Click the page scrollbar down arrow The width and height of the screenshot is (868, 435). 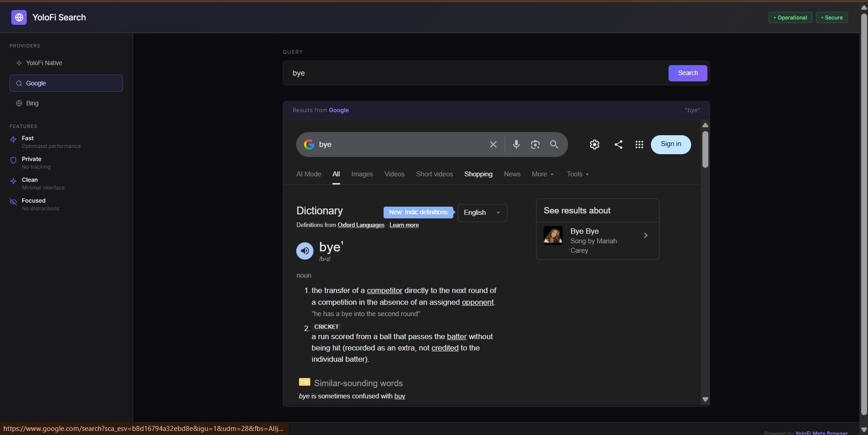[x=864, y=430]
